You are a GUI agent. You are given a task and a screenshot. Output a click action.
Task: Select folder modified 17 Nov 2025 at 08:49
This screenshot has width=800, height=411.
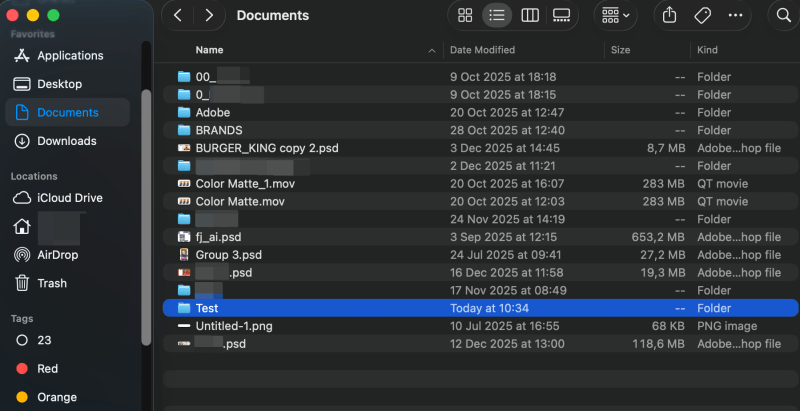[x=481, y=290]
